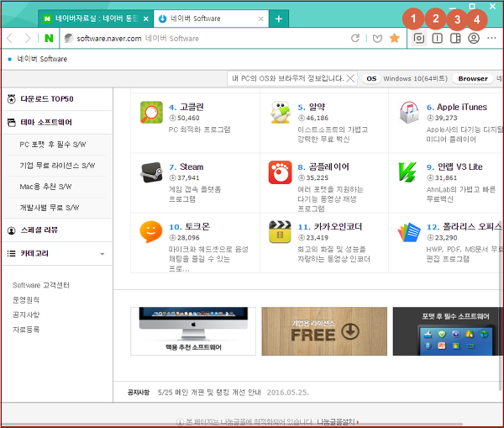Close the 네이버 Software tab

(x=261, y=19)
